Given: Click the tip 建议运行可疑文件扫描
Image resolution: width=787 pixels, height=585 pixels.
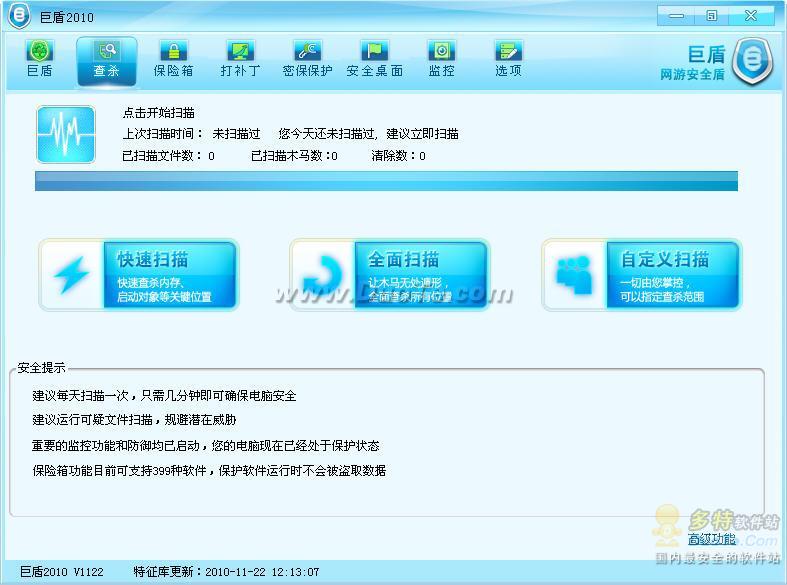Looking at the screenshot, I should click(x=134, y=420).
